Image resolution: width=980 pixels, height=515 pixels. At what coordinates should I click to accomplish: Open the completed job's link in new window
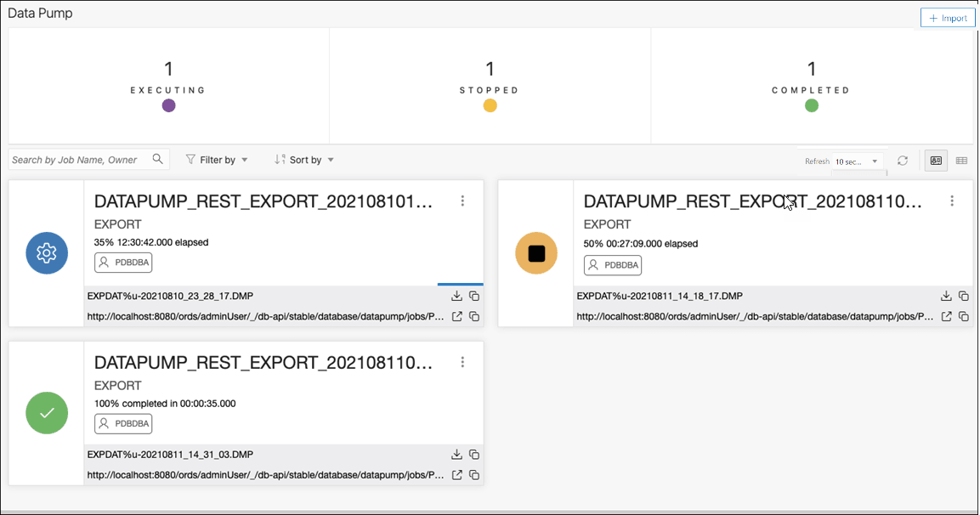(x=456, y=475)
